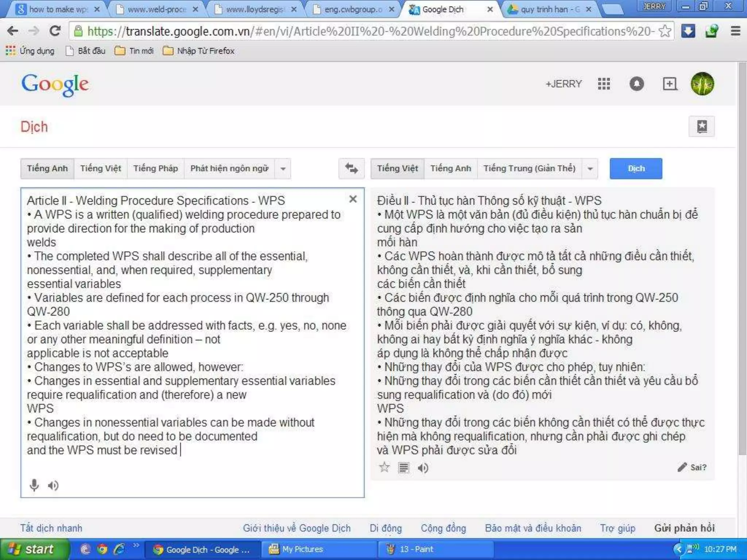The height and width of the screenshot is (560, 747).
Task: Swap source and target languages
Action: click(x=351, y=168)
